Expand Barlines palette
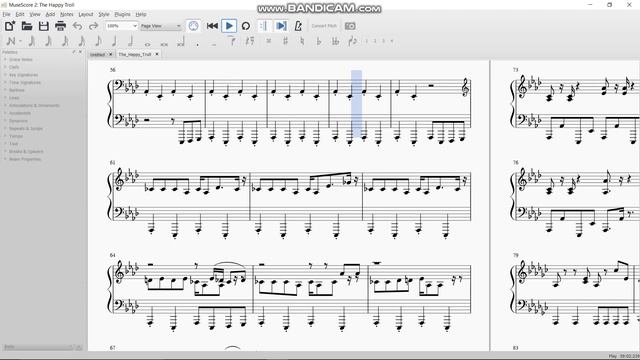 click(x=17, y=90)
